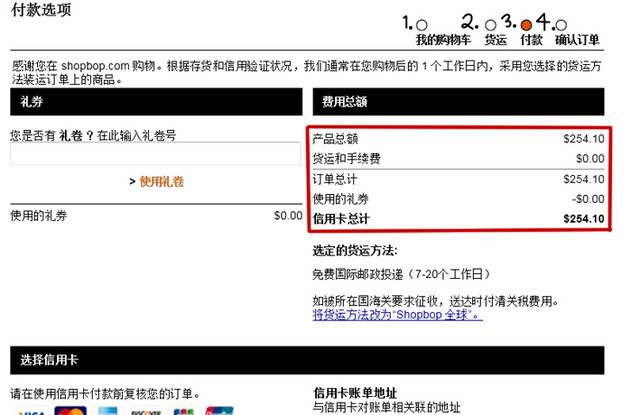The width and height of the screenshot is (640, 415).
Task: Select the 我的购物车 step circle
Action: point(422,25)
